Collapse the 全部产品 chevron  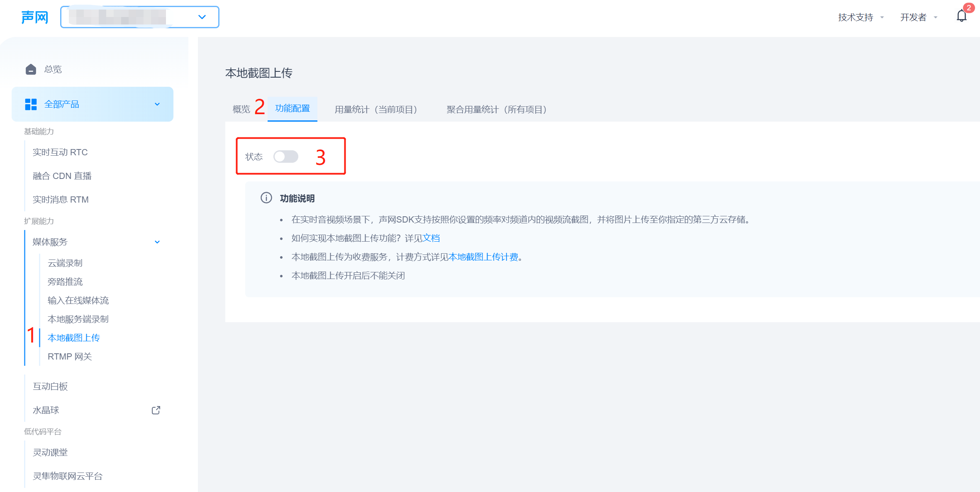[x=157, y=104]
